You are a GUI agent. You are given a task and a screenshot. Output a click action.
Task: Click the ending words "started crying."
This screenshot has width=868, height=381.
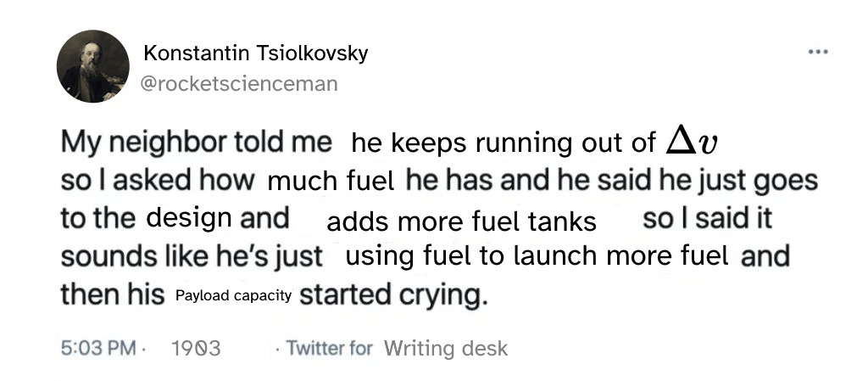click(x=394, y=295)
